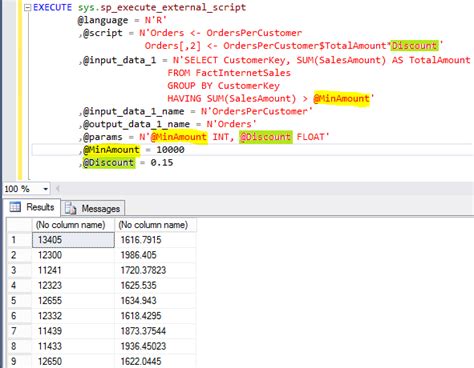Select cell 12300
This screenshot has height=368, width=474.
click(73, 255)
